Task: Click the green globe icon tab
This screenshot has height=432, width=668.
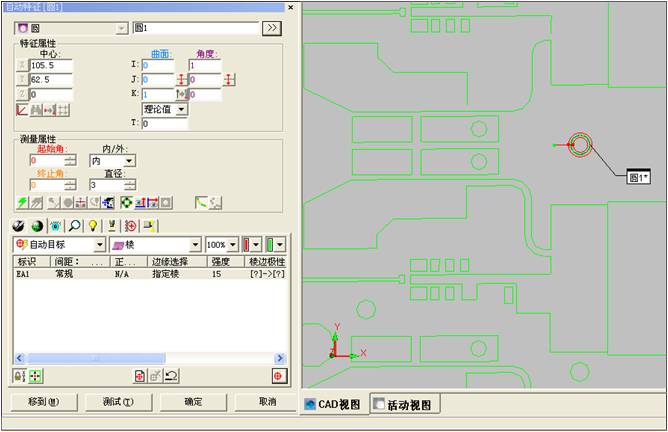Action: click(x=39, y=226)
